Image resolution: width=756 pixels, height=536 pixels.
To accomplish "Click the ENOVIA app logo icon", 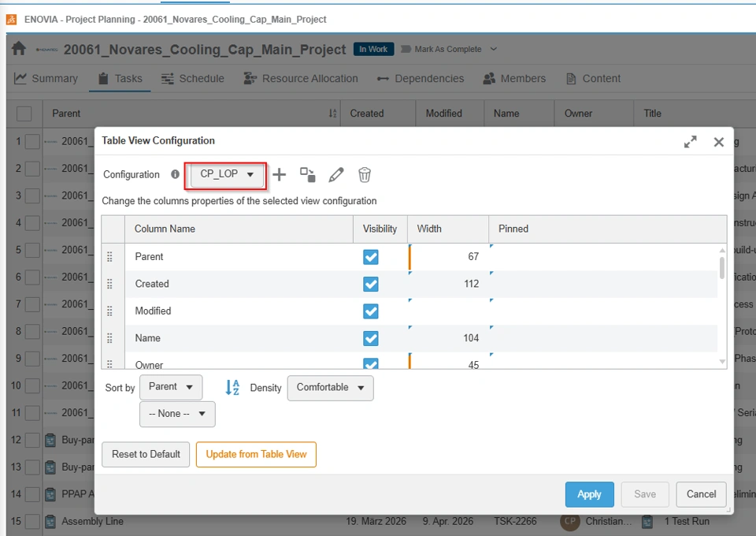I will 12,19.
